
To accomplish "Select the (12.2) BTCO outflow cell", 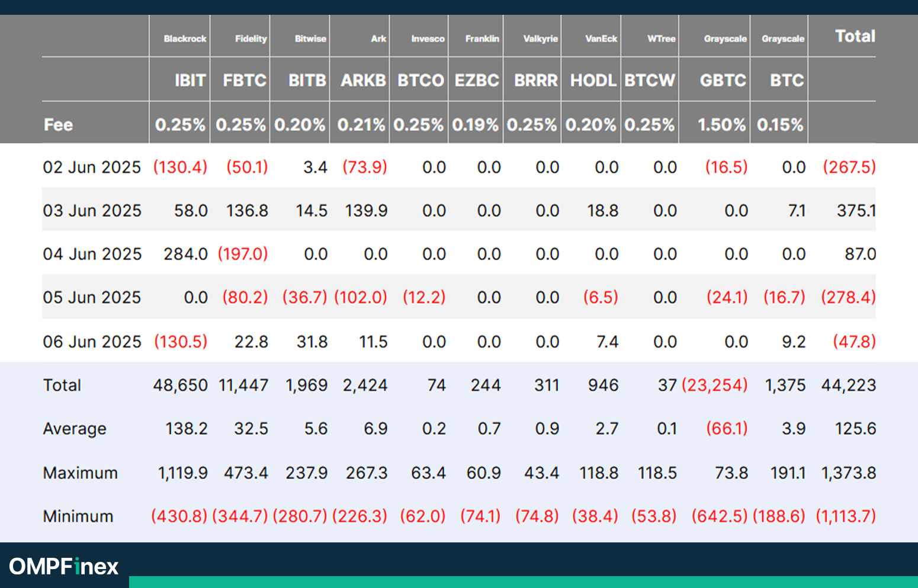I will [424, 297].
